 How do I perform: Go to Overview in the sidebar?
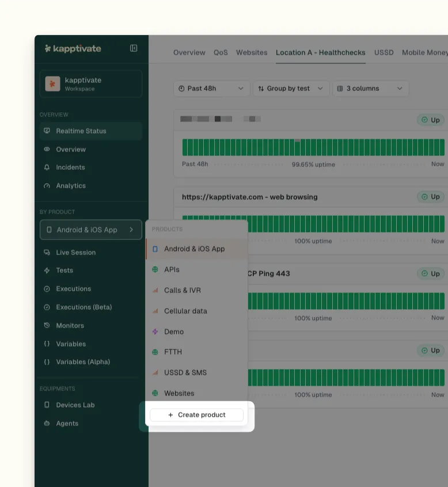click(91, 150)
